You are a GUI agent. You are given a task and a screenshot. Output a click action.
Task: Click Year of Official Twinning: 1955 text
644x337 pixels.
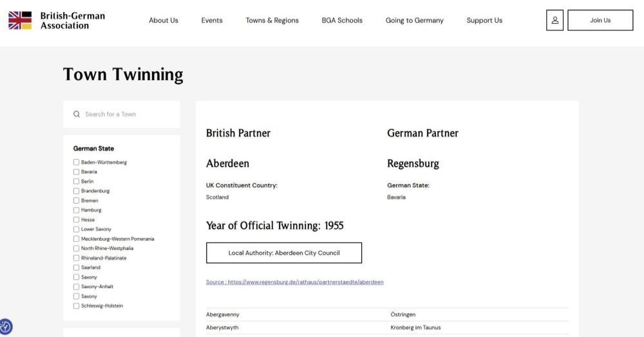coord(275,226)
